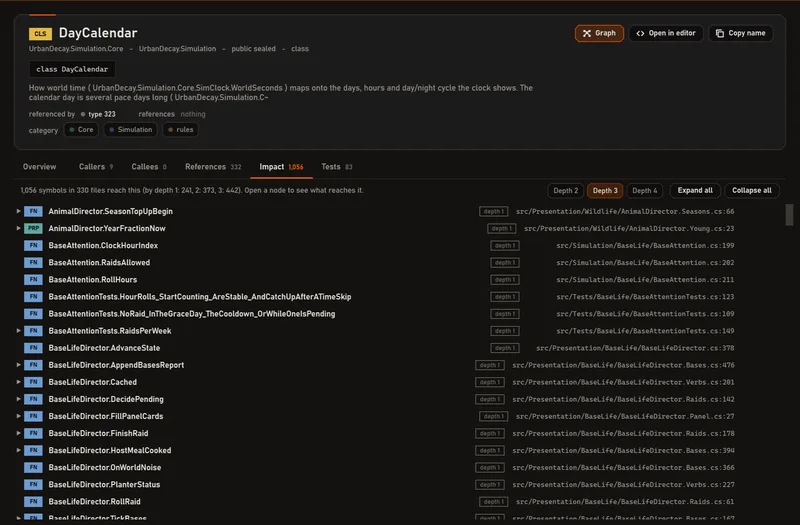Click FN icon of BaseLifeDirector.FinishRaid
Screen dimensions: 800x525
click(33, 433)
